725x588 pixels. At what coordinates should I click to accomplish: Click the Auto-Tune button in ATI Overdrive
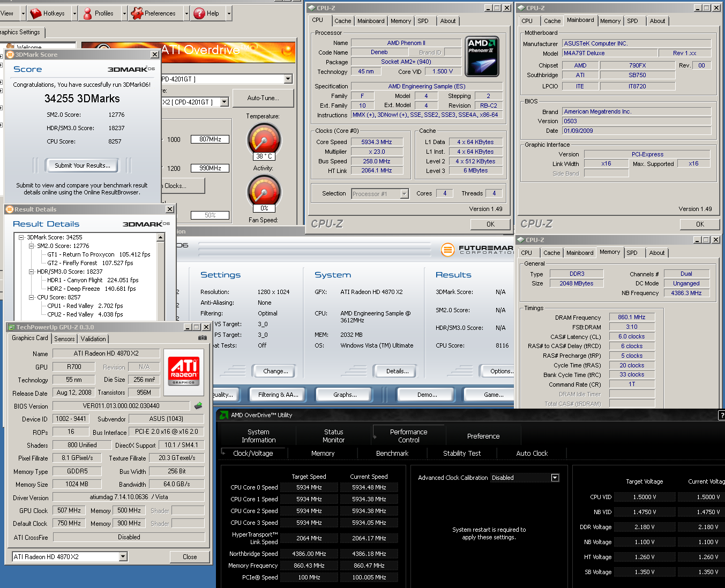click(x=263, y=98)
